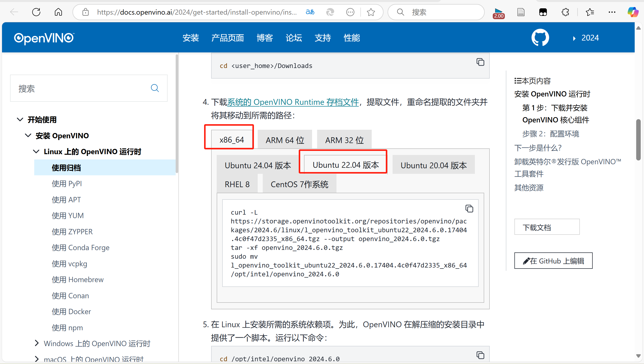Click the sidebar search magnifier icon
The width and height of the screenshot is (644, 364).
point(155,88)
